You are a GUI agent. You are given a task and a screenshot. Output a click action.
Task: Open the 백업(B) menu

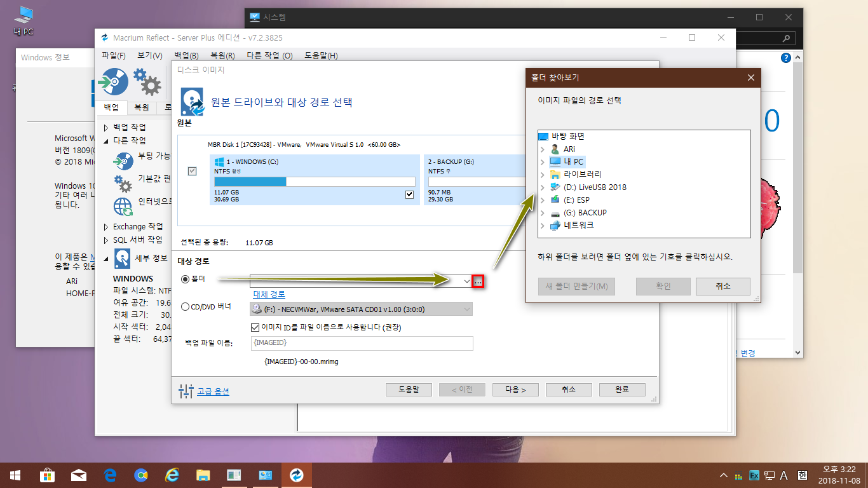186,56
